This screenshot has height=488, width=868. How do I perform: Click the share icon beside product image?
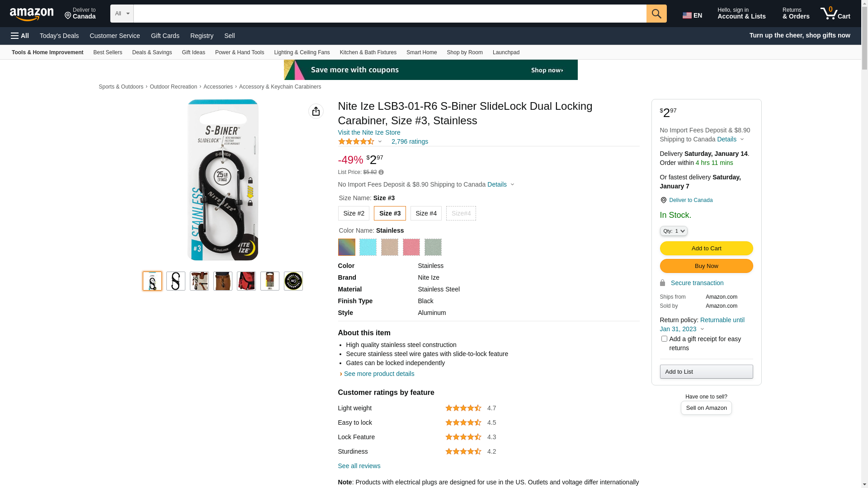316,111
